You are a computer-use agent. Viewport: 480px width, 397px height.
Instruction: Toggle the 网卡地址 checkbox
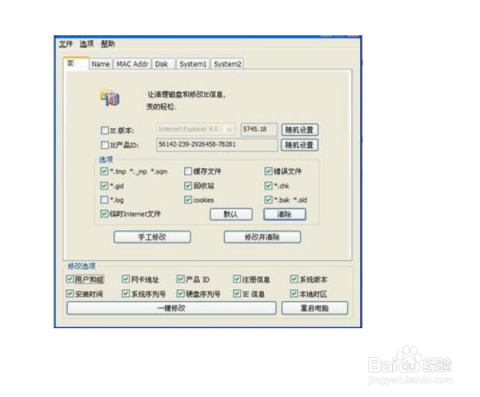point(126,279)
